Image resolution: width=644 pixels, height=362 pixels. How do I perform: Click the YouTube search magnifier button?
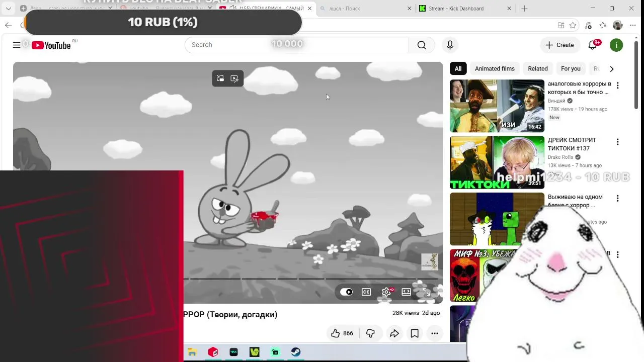422,45
